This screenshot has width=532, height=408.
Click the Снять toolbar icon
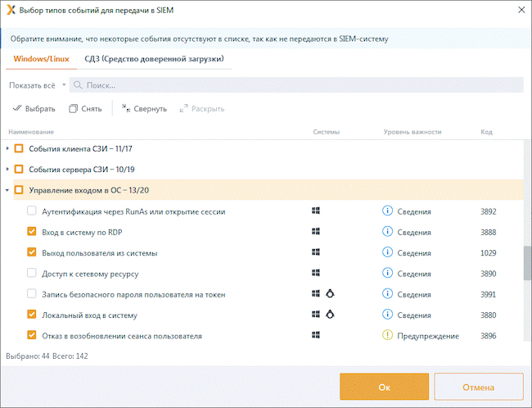[x=73, y=109]
